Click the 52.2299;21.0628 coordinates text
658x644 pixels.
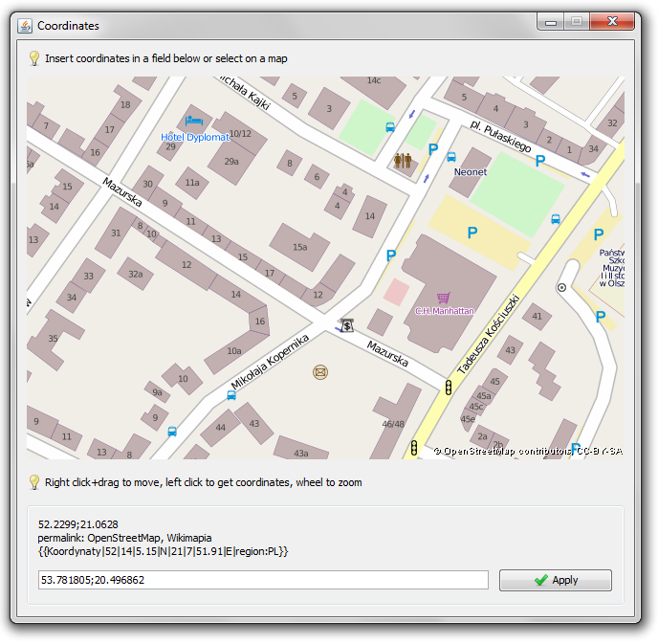78,524
